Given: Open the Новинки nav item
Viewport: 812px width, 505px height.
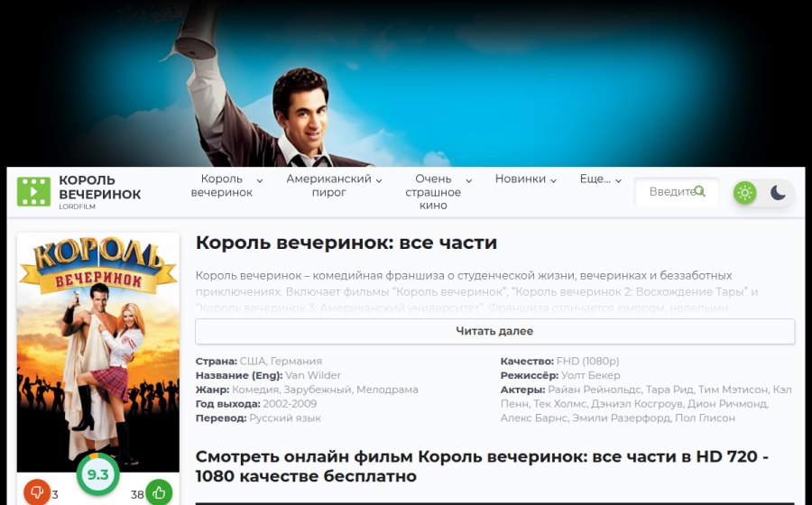Looking at the screenshot, I should click(x=521, y=179).
